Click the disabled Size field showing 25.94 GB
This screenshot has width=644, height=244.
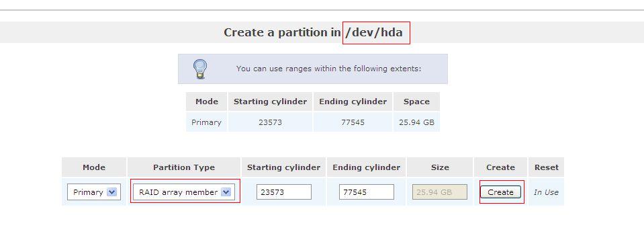pyautogui.click(x=439, y=192)
